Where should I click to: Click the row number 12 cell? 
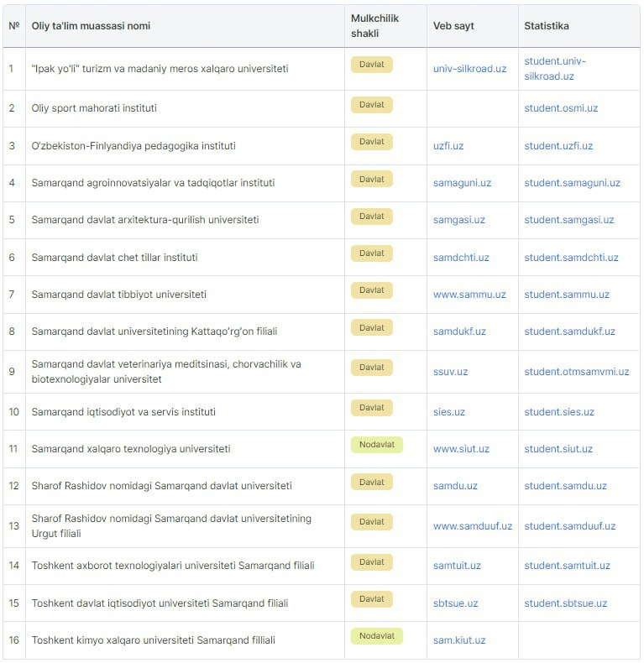(x=14, y=486)
